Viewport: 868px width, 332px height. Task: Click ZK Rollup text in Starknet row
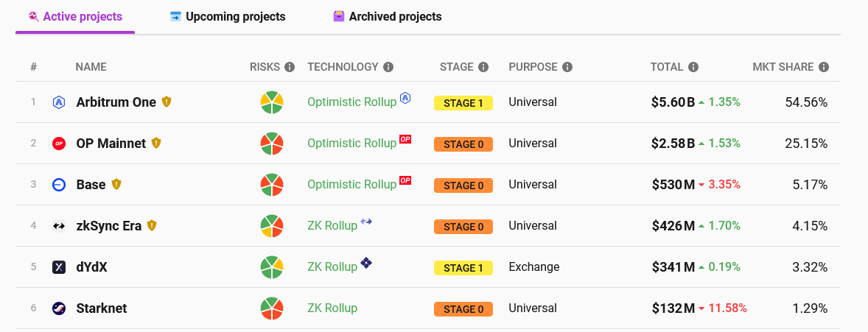pyautogui.click(x=332, y=308)
